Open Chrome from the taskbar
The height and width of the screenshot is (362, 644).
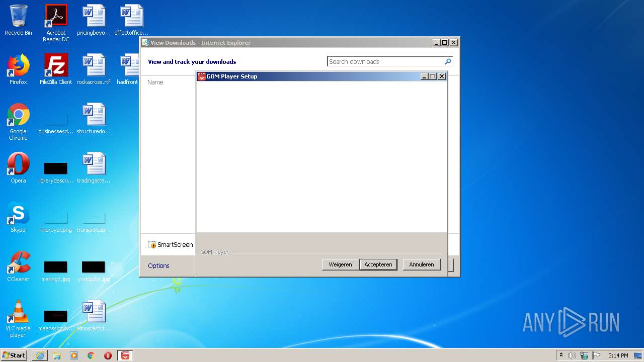click(91, 355)
